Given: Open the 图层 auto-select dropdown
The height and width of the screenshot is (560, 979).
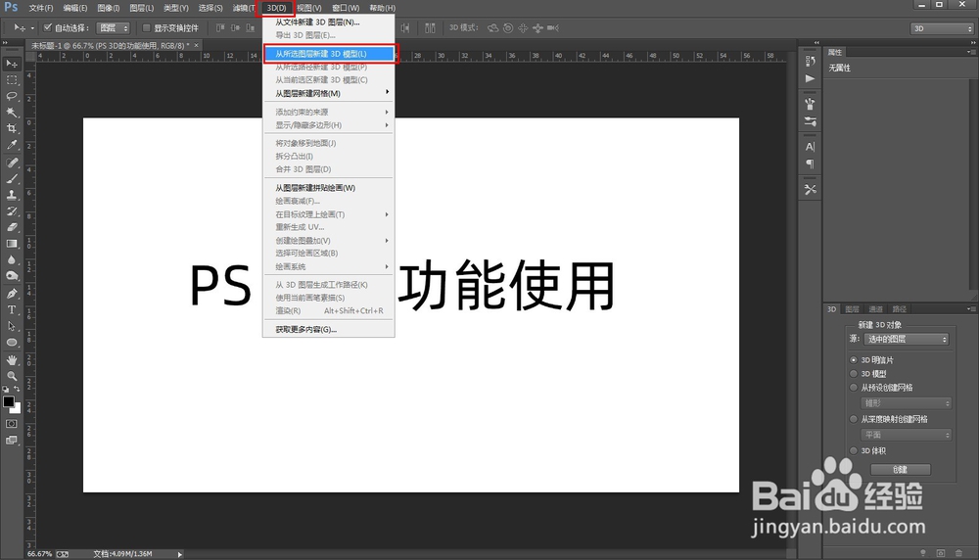Looking at the screenshot, I should click(x=113, y=28).
